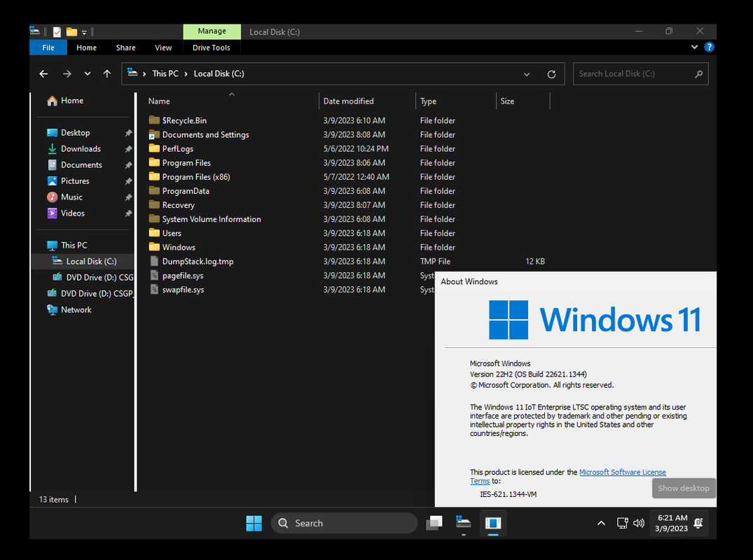Viewport: 753px width, 560px height.
Task: Open Task View from the taskbar
Action: tap(434, 523)
